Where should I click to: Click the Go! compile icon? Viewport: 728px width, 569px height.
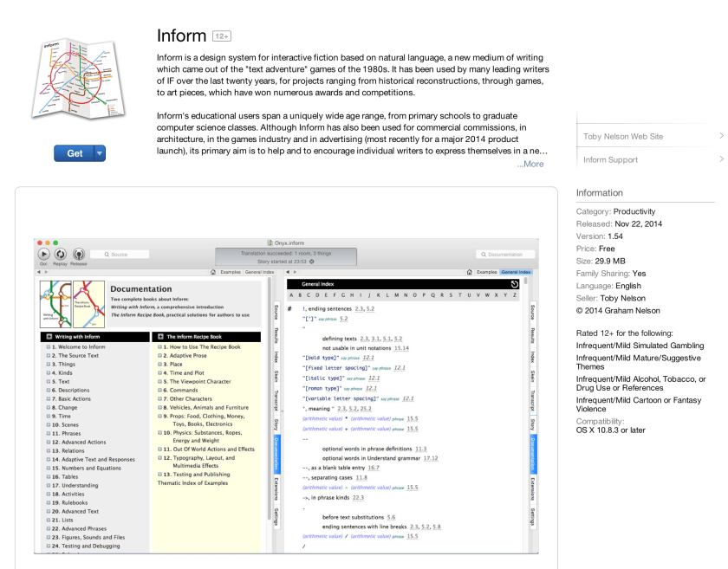pos(42,255)
